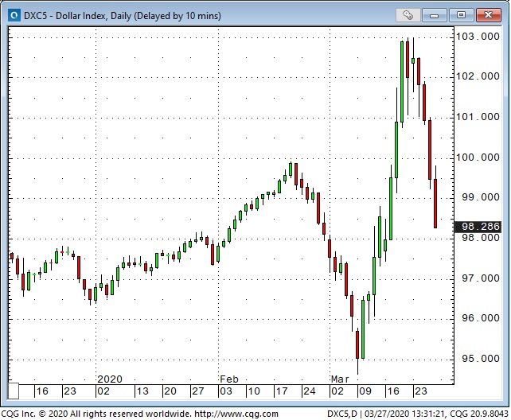Click the 102.000 price axis label
Screen dimensions: 511x420
click(x=478, y=76)
